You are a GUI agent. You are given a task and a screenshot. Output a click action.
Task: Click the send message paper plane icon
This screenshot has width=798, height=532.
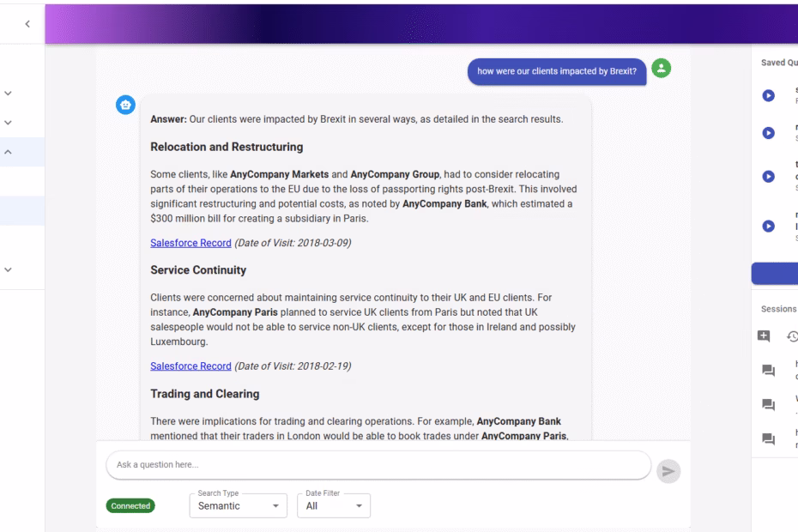pos(667,472)
